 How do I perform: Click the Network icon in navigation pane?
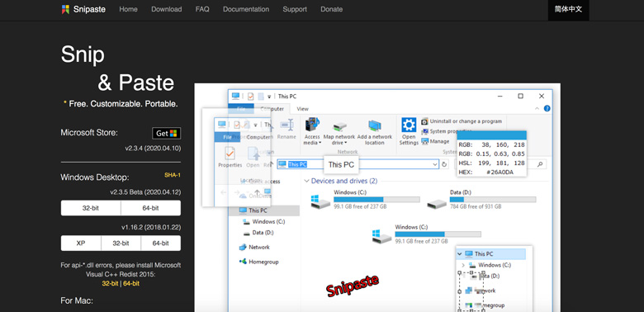(x=243, y=247)
